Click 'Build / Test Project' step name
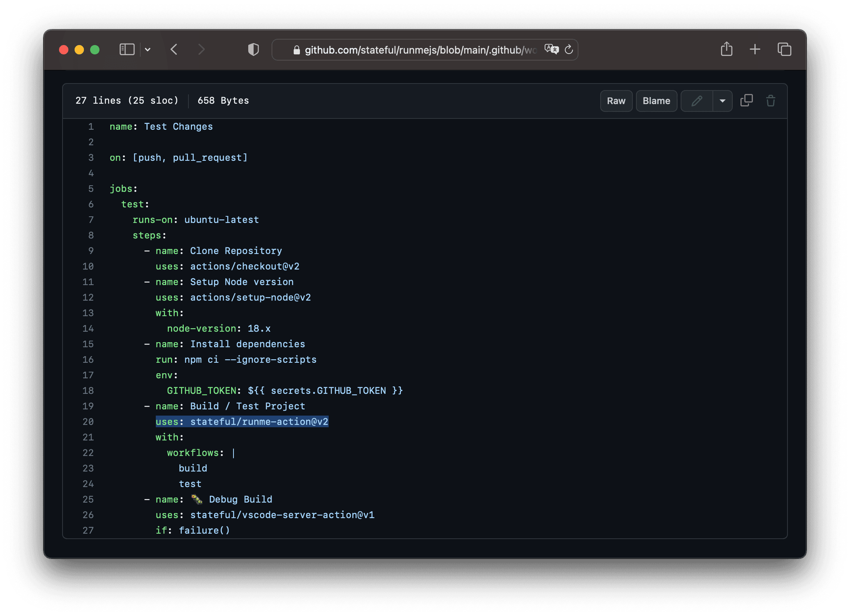The height and width of the screenshot is (616, 850). [x=247, y=406]
